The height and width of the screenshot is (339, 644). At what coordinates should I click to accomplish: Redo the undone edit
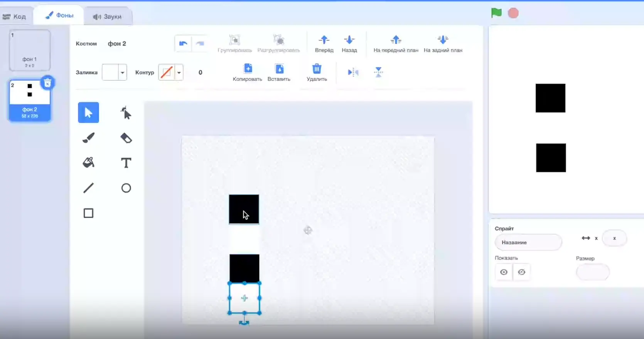200,44
